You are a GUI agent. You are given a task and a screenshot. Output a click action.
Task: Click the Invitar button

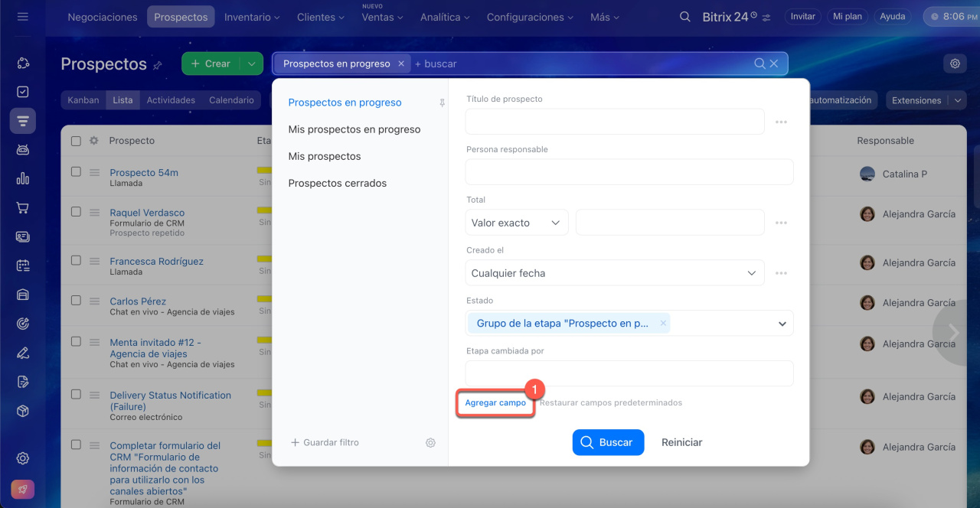tap(802, 16)
